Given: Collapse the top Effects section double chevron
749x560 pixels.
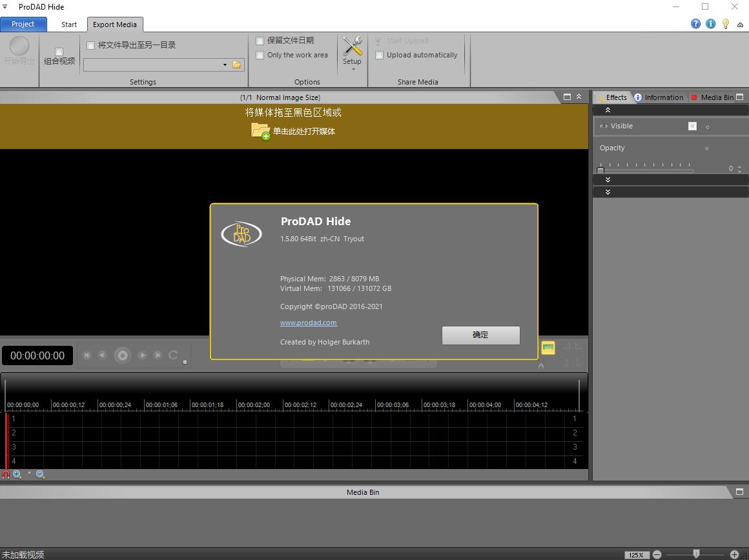Looking at the screenshot, I should tap(608, 110).
